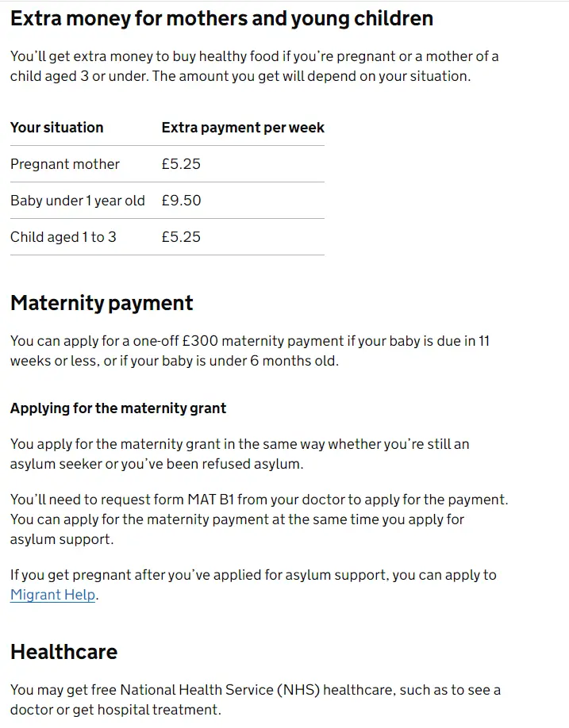This screenshot has height=728, width=569.
Task: Select the 'Baby under 1 year old' cell
Action: (78, 201)
